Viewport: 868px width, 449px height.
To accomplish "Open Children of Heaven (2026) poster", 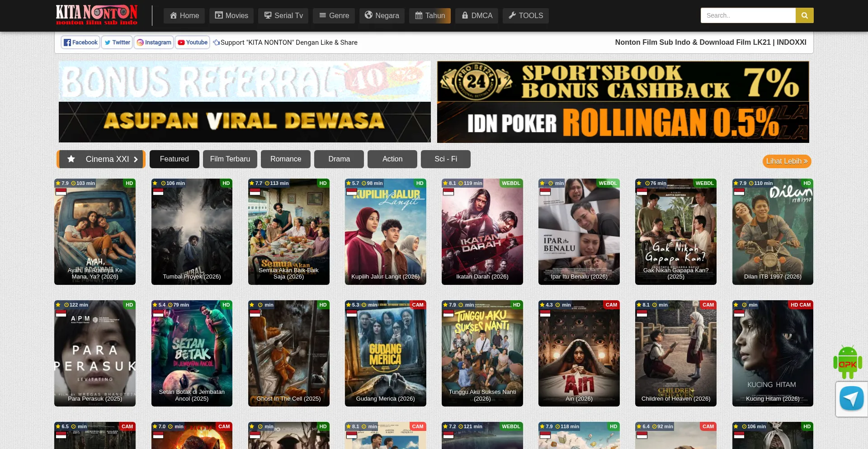I will point(676,353).
